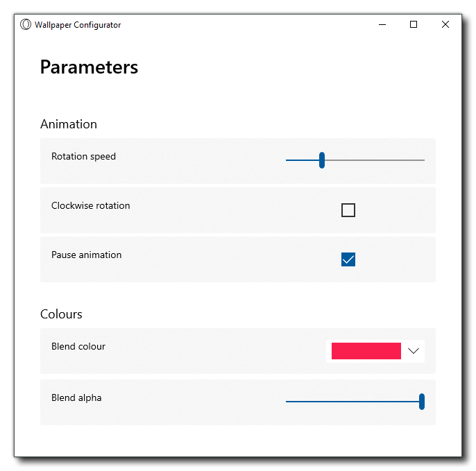
Task: Click the Rotation speed slider thumb
Action: tap(322, 160)
